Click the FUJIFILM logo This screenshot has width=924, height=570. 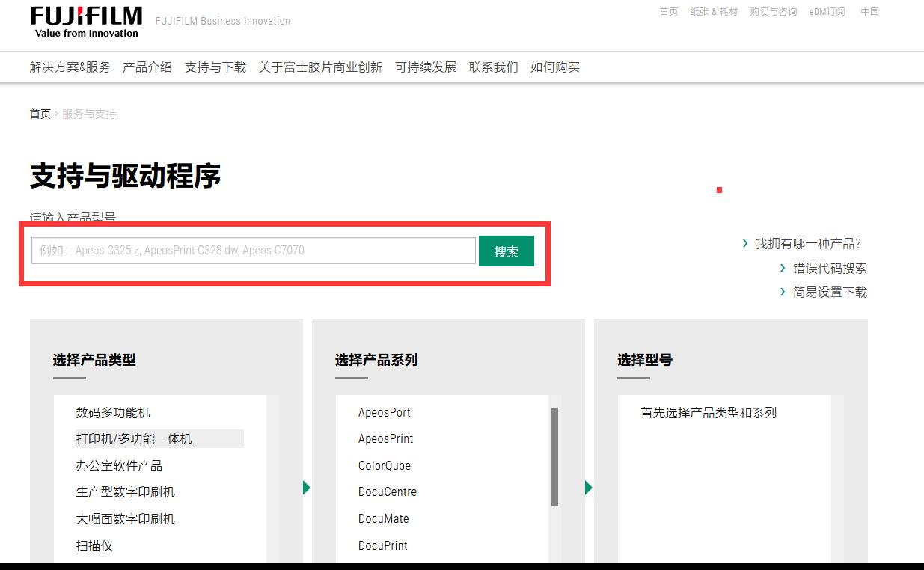[85, 20]
